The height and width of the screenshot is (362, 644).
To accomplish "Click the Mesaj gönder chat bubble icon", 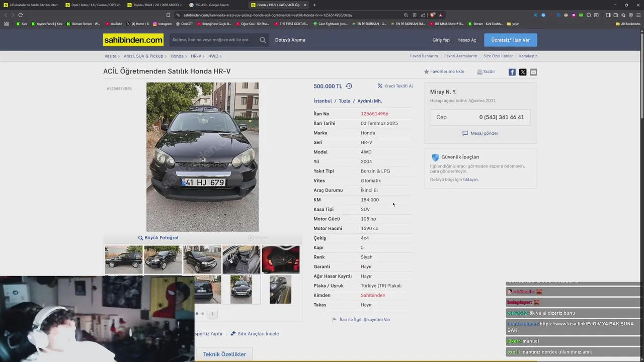I will click(x=465, y=133).
